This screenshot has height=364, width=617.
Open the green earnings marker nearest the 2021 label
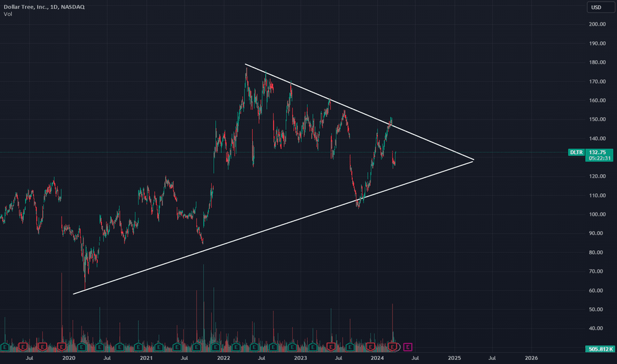point(138,347)
